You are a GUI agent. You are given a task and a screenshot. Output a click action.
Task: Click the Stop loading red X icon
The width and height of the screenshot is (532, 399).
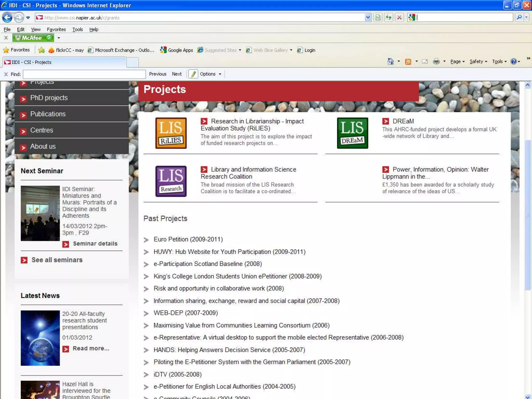pos(399,18)
